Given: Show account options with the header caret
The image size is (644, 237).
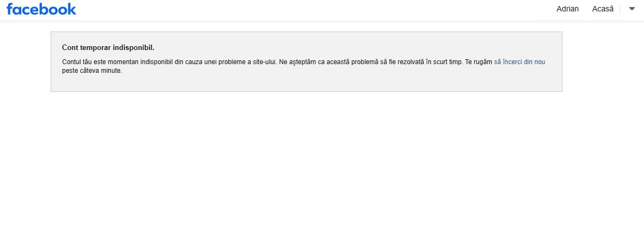Looking at the screenshot, I should tap(632, 9).
